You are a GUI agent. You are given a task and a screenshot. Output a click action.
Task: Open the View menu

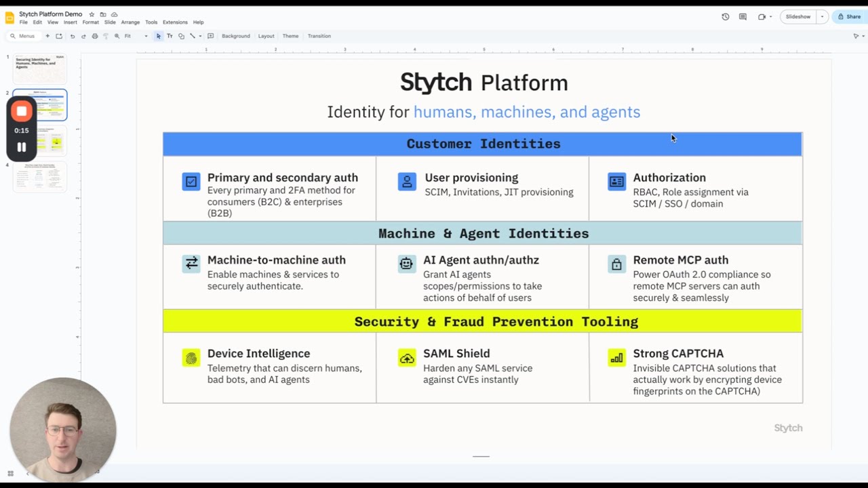point(53,22)
